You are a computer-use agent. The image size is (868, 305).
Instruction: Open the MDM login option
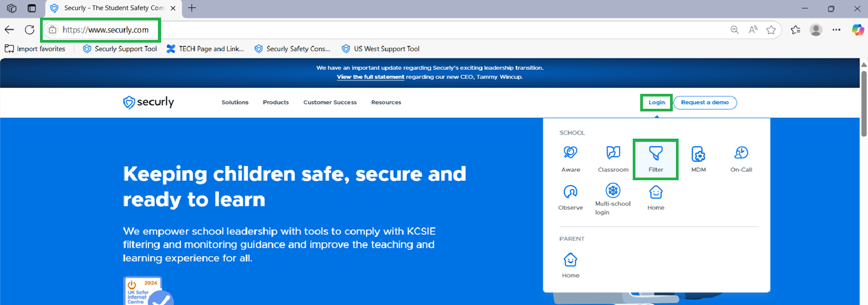[698, 159]
